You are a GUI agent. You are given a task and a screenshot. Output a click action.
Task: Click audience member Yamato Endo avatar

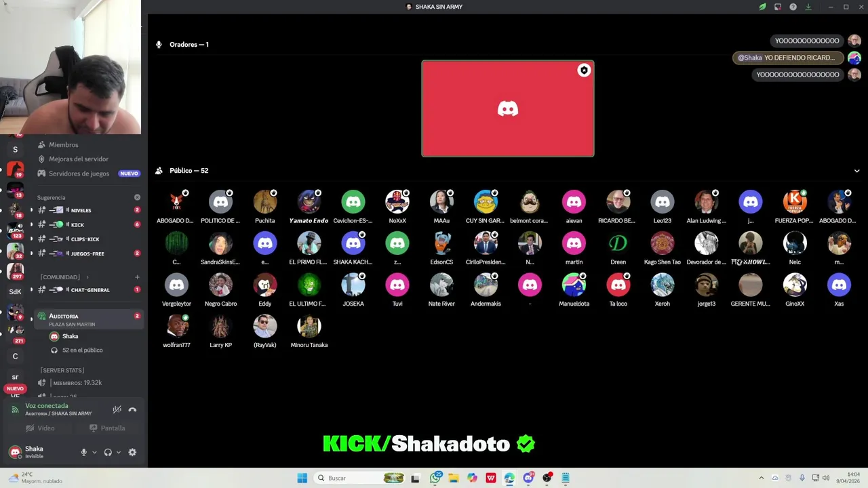pyautogui.click(x=309, y=201)
